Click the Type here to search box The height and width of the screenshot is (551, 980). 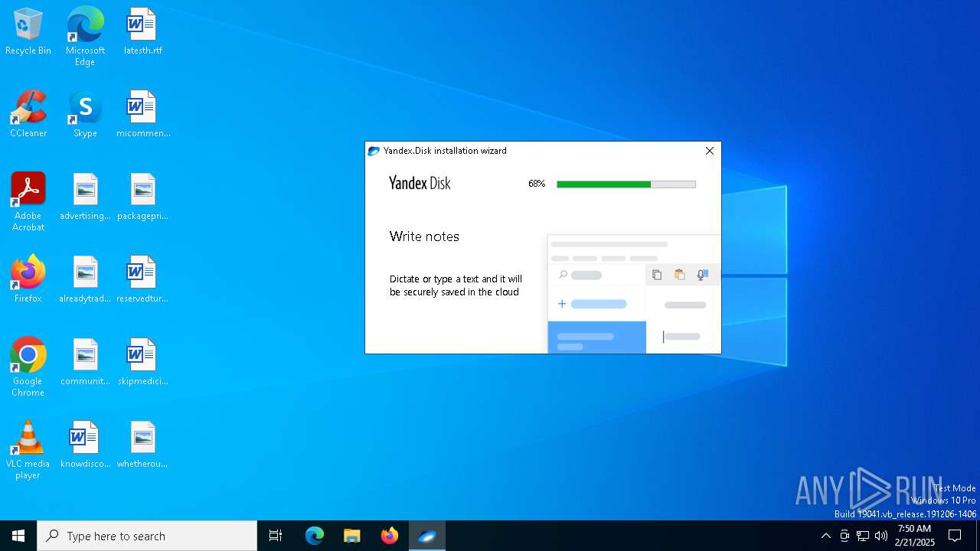tap(147, 536)
